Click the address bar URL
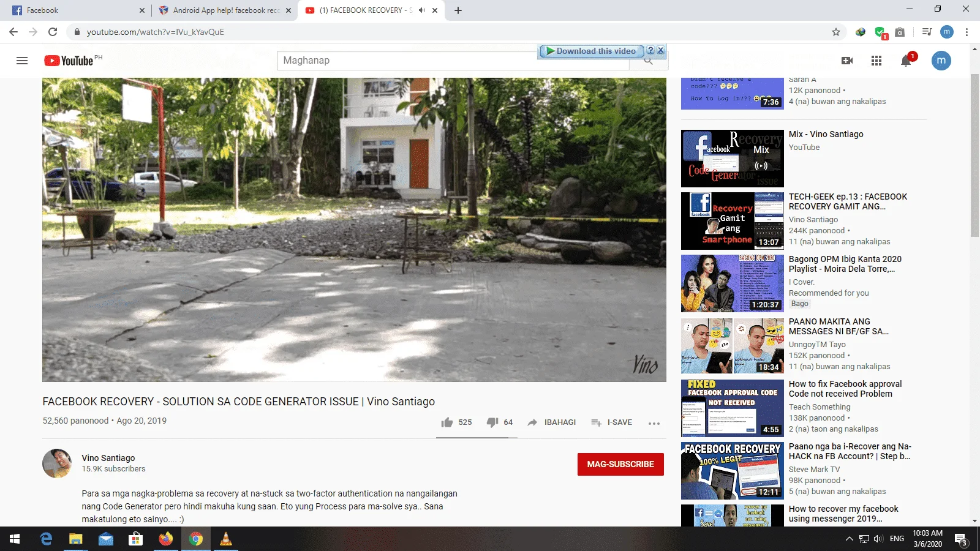The image size is (980, 551). [x=156, y=32]
